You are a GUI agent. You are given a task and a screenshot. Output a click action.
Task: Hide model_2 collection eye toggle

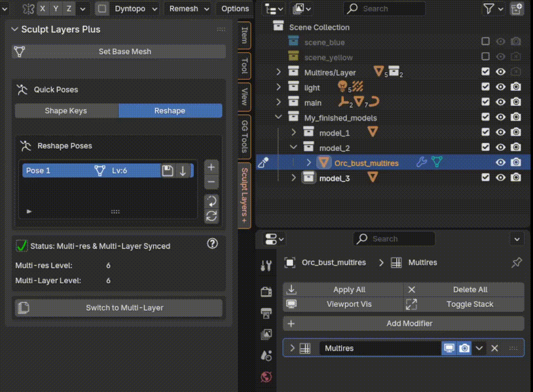(500, 148)
